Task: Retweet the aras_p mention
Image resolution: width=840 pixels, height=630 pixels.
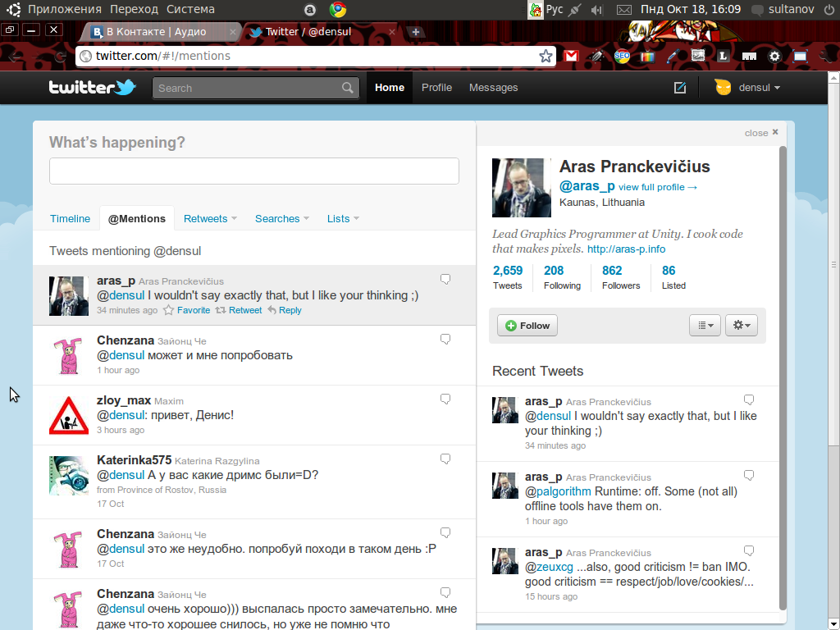Action: coord(239,310)
